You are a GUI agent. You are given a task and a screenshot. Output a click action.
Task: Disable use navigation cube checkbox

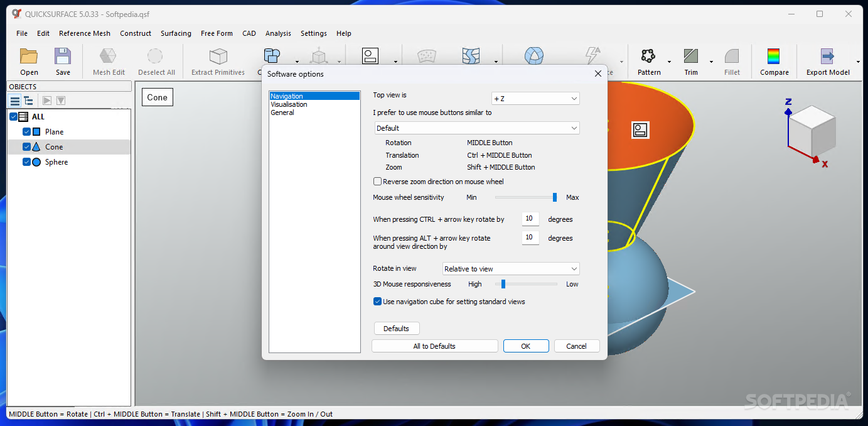(x=377, y=302)
